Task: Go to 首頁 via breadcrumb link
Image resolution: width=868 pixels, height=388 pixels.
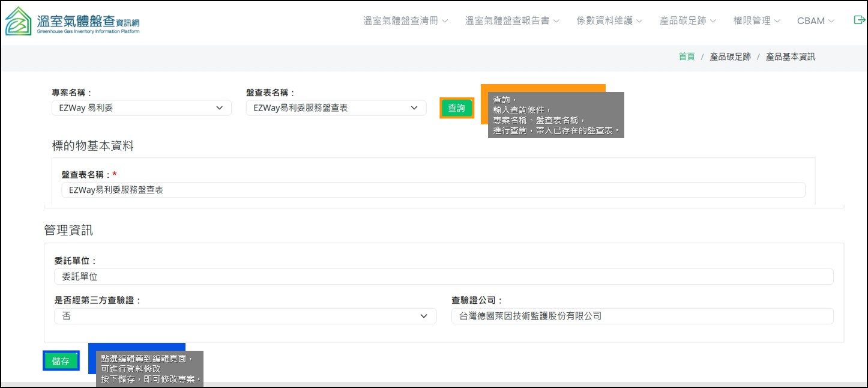Action: point(686,56)
